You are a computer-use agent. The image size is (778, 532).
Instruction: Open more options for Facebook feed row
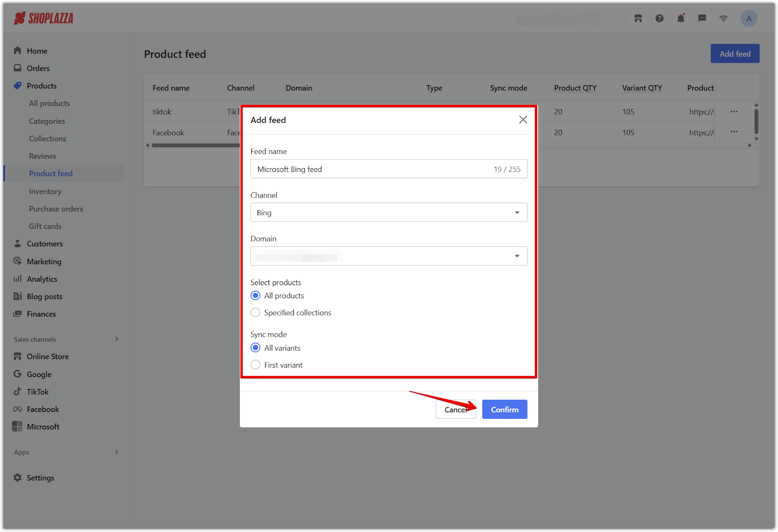click(x=734, y=132)
